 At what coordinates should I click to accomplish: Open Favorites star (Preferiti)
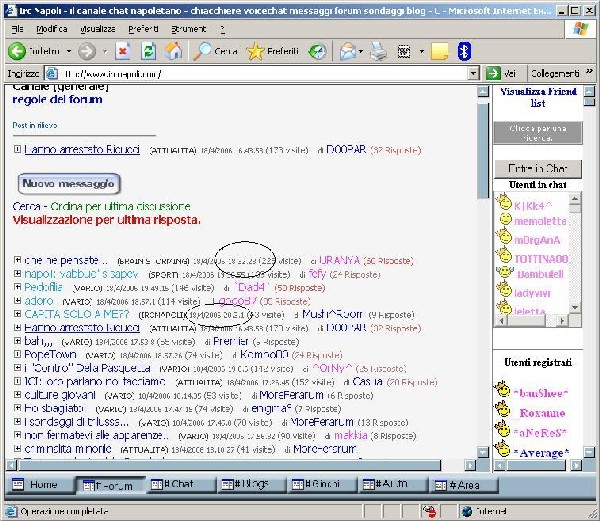pos(256,51)
